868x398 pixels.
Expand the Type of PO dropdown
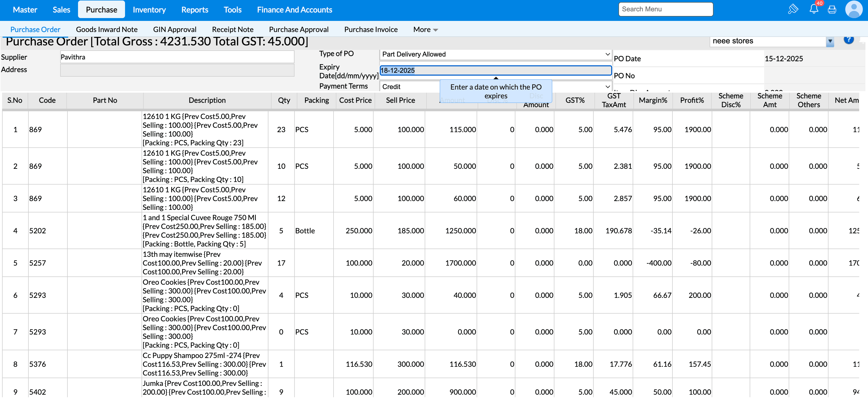[607, 54]
